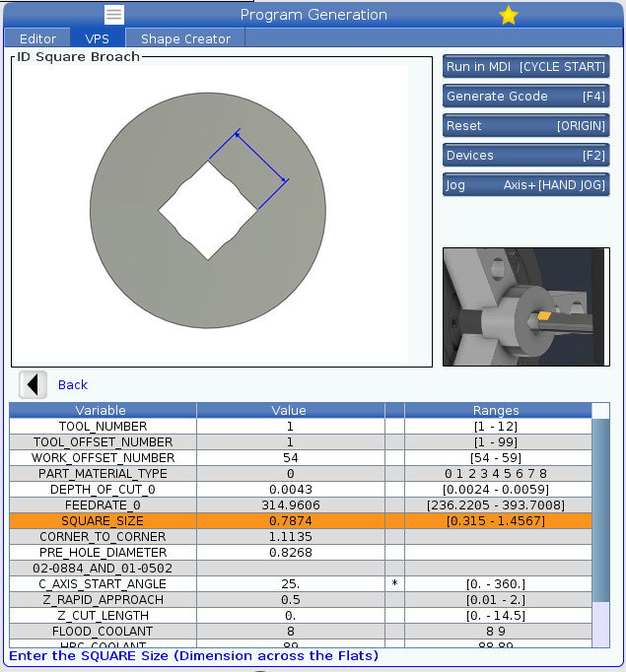
Task: Click the broach tool 3D preview thumbnail
Action: [526, 306]
